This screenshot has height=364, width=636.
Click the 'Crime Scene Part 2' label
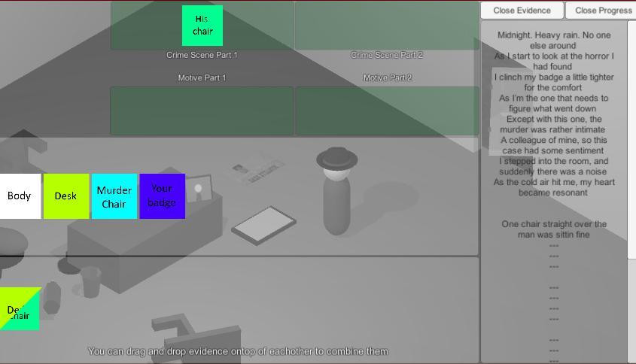tap(387, 55)
